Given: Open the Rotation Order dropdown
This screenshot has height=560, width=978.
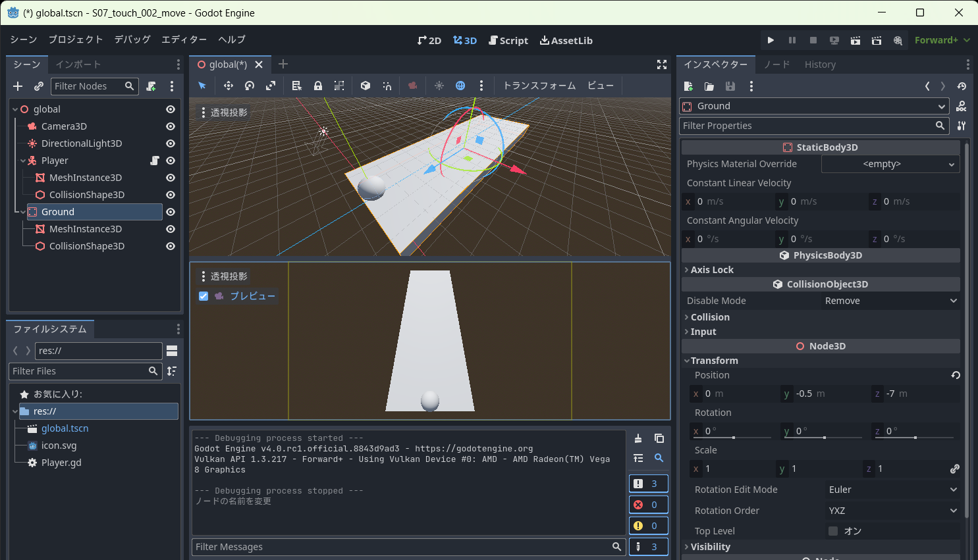Looking at the screenshot, I should point(893,510).
